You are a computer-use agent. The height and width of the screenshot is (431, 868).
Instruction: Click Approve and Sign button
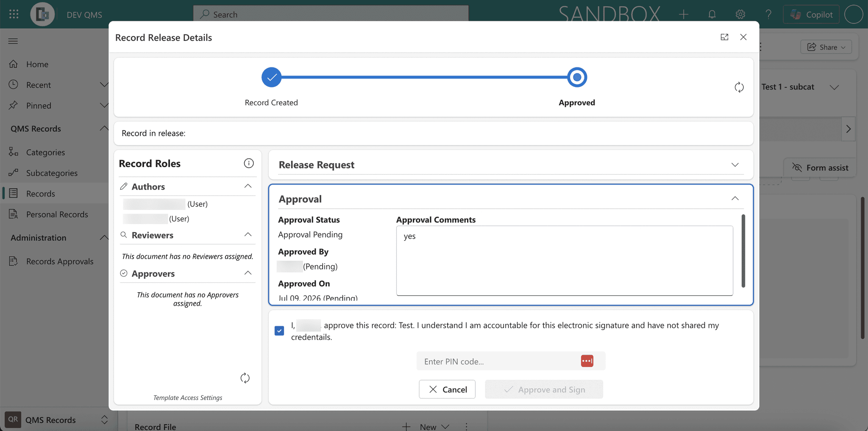point(544,389)
